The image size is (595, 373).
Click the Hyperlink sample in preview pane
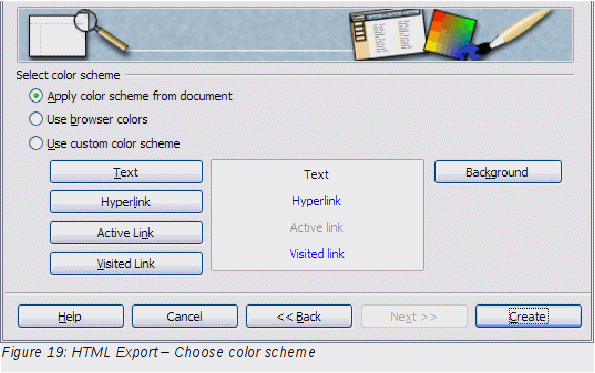pos(316,201)
